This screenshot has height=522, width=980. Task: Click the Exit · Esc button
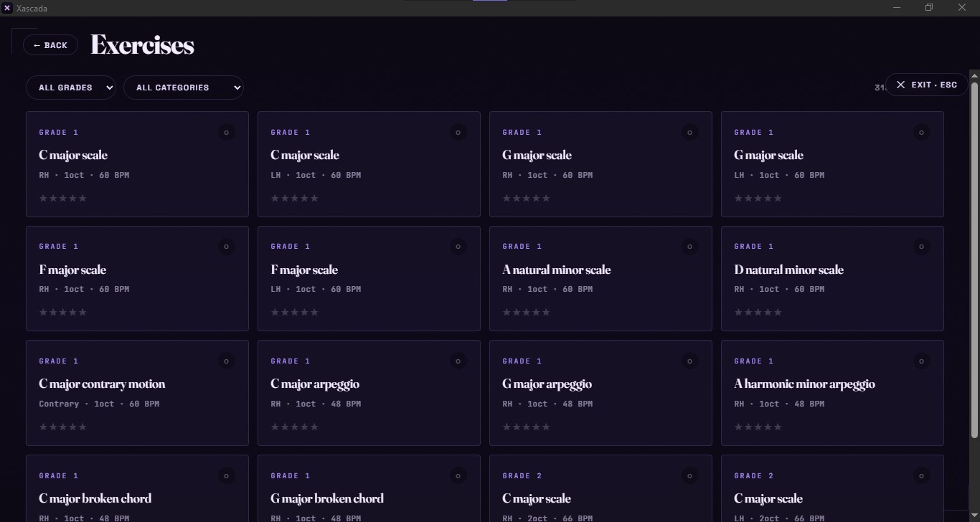(926, 85)
